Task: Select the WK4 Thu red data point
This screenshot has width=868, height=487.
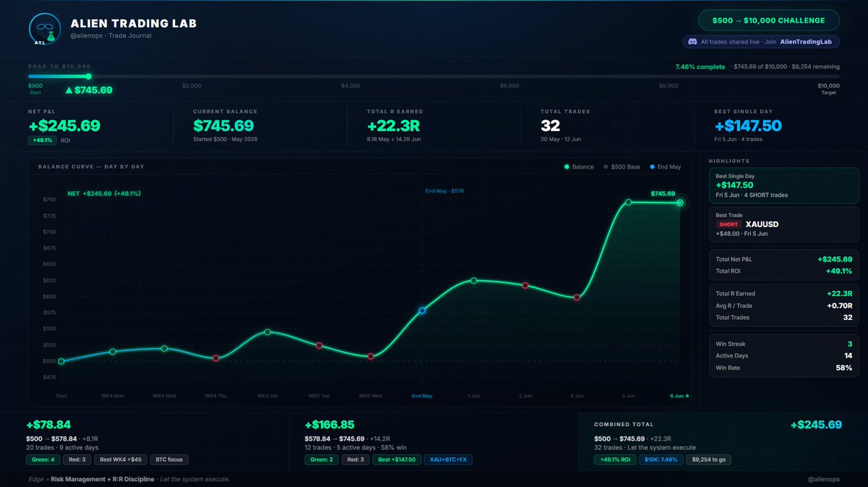Action: pyautogui.click(x=216, y=358)
